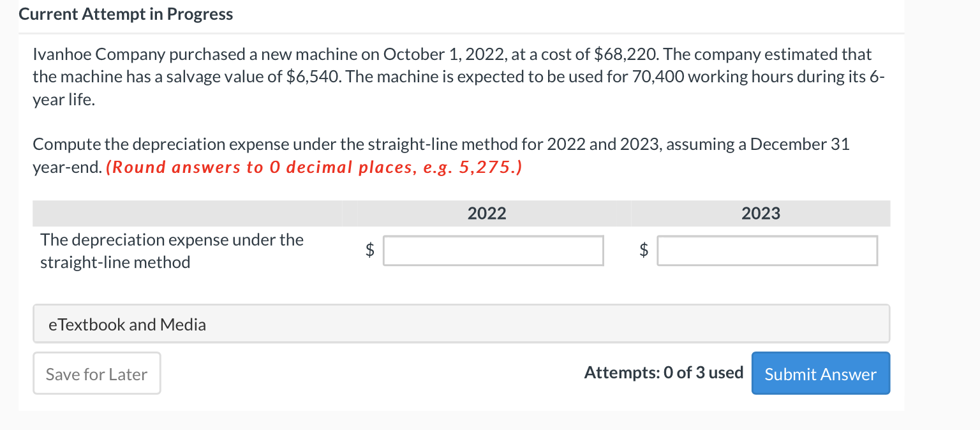Select the Ivanhoe Company problem statement text
Image resolution: width=980 pixels, height=430 pixels.
click(x=452, y=77)
